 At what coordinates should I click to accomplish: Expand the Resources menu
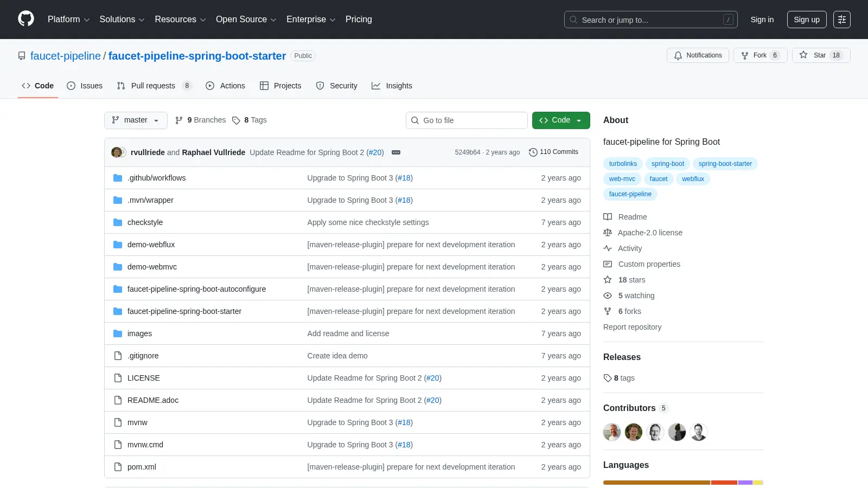180,20
